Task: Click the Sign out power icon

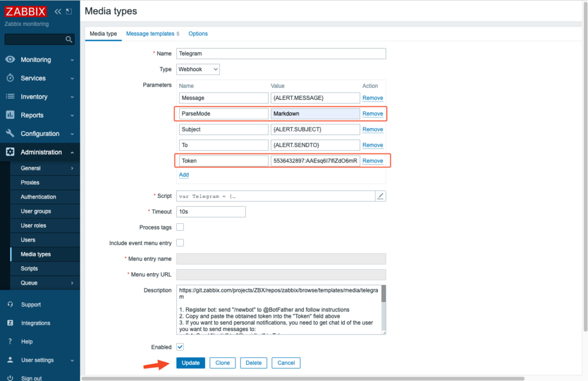Action: [x=10, y=378]
